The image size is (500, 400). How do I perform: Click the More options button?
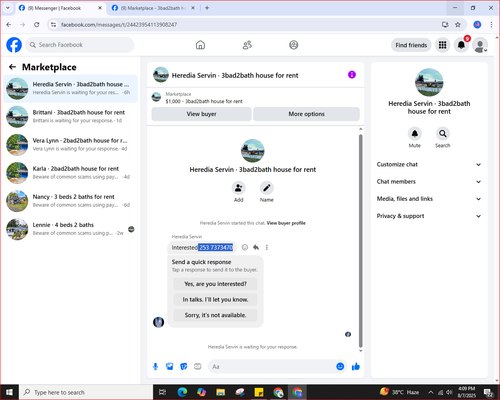pyautogui.click(x=306, y=114)
